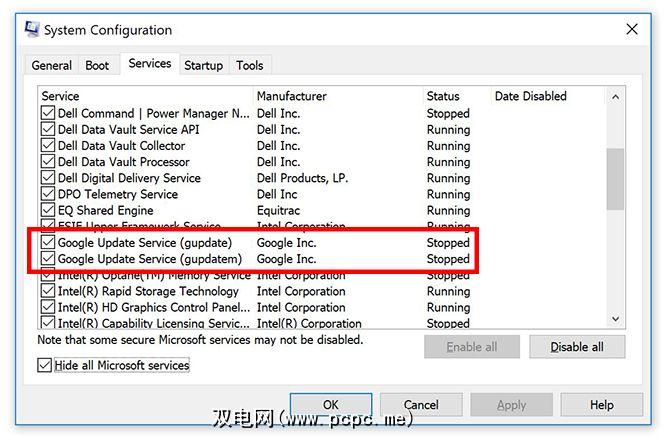The width and height of the screenshot is (670, 442).
Task: Click the Cancel button
Action: point(421,404)
